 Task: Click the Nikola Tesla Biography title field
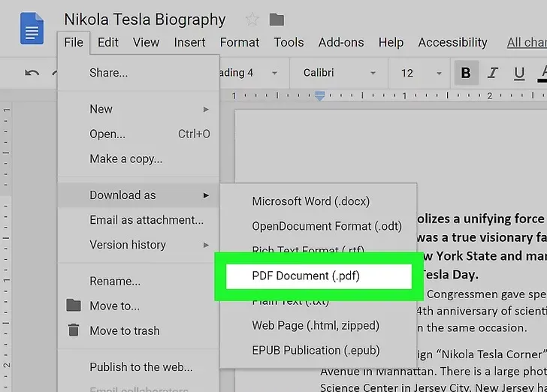click(145, 20)
